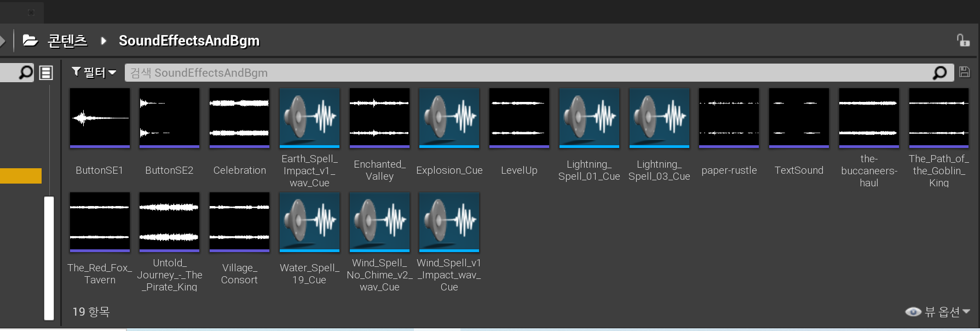The width and height of the screenshot is (980, 331).
Task: Click the SoundEffectsAndBgm search input field
Action: 526,72
